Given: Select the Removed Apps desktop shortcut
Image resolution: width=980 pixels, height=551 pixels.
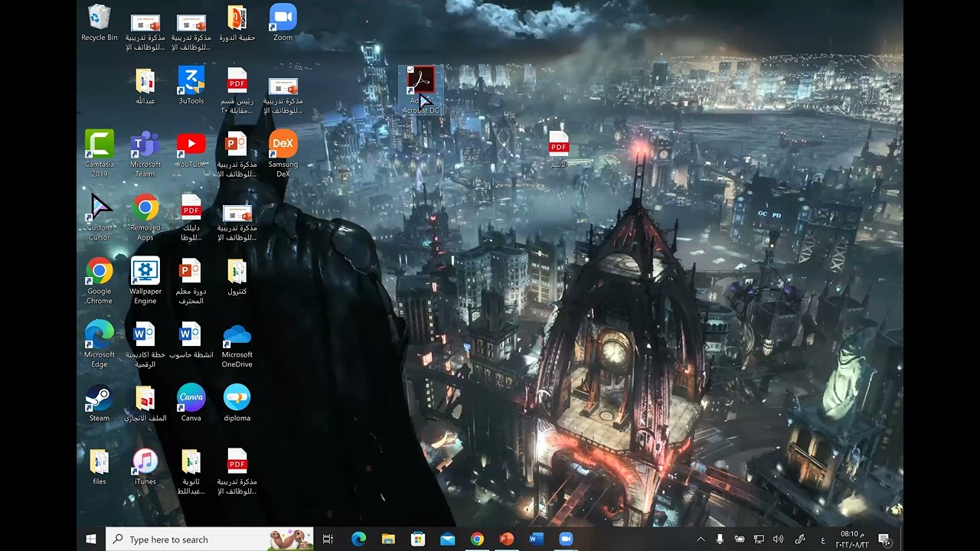Looking at the screenshot, I should pyautogui.click(x=145, y=217).
